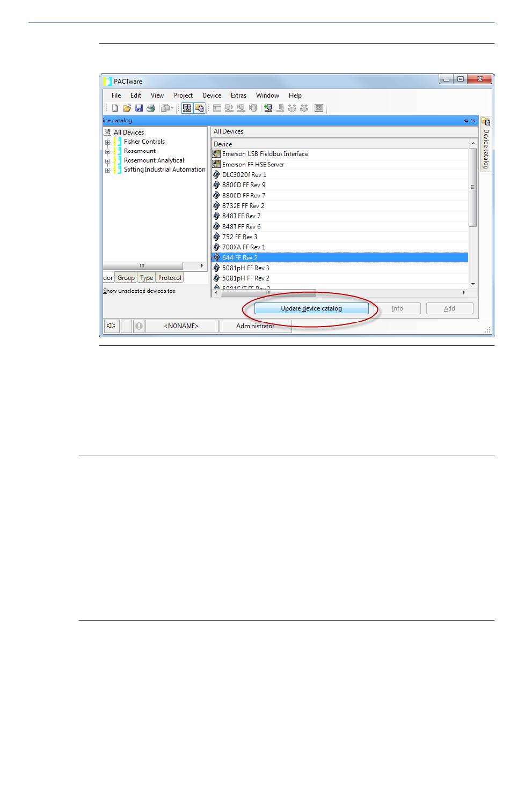Click the monitor icon ending the toolbar
510x812 pixels.
(319, 108)
